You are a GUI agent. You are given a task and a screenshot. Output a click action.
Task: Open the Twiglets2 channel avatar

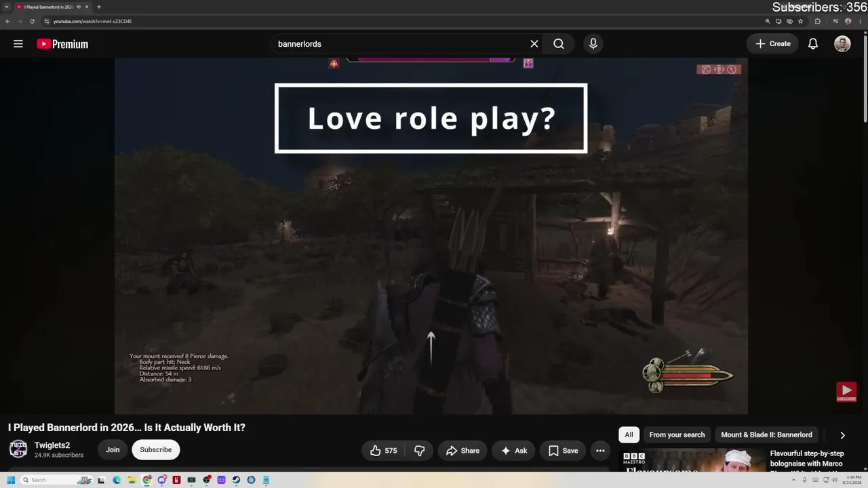(x=18, y=449)
